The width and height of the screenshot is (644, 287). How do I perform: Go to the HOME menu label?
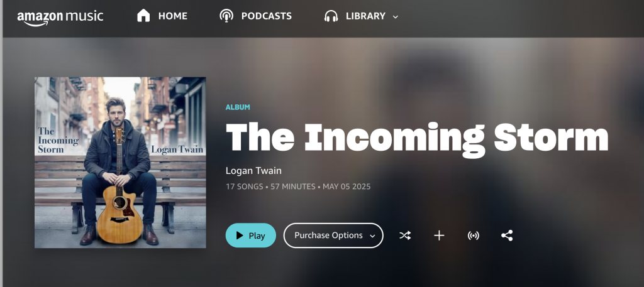point(173,16)
